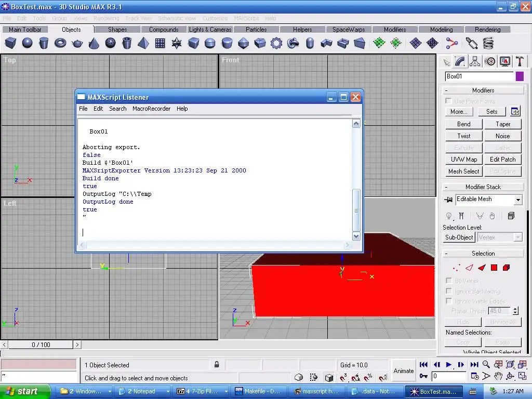Click the Listener vertical scrollbar down arrow

click(x=356, y=236)
